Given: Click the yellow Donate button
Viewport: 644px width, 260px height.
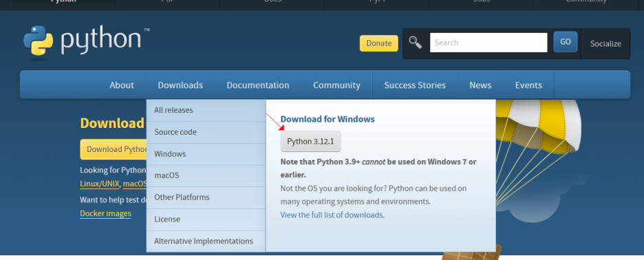Looking at the screenshot, I should tap(378, 43).
